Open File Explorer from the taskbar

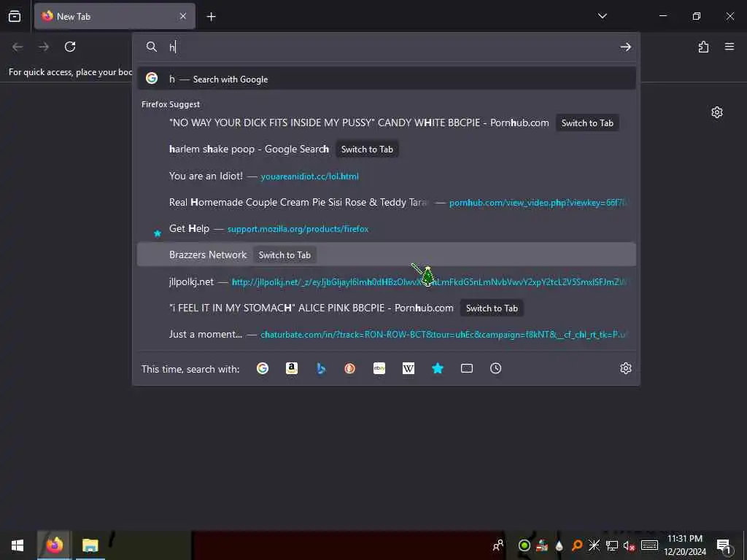90,545
